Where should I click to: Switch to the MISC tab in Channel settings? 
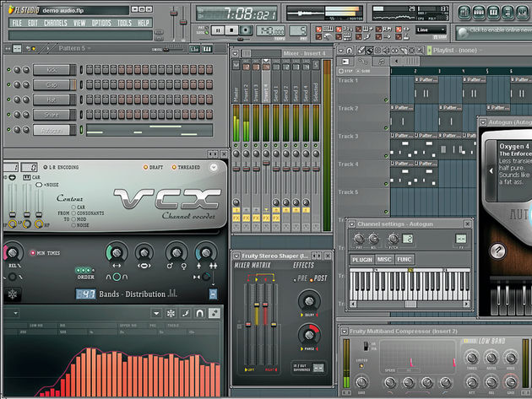click(x=384, y=260)
